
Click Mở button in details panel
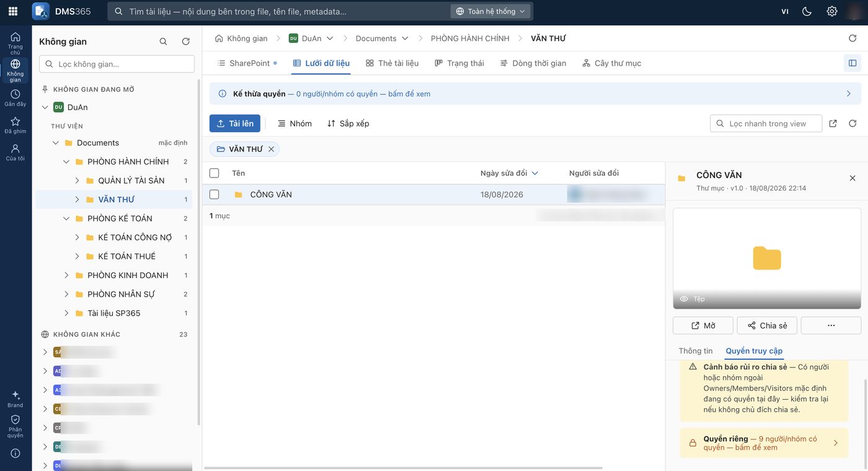click(x=703, y=326)
